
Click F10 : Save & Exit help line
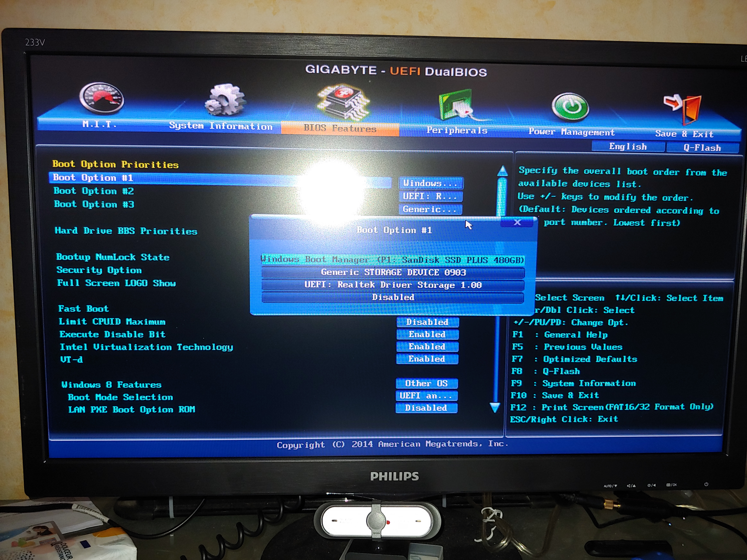pyautogui.click(x=554, y=395)
